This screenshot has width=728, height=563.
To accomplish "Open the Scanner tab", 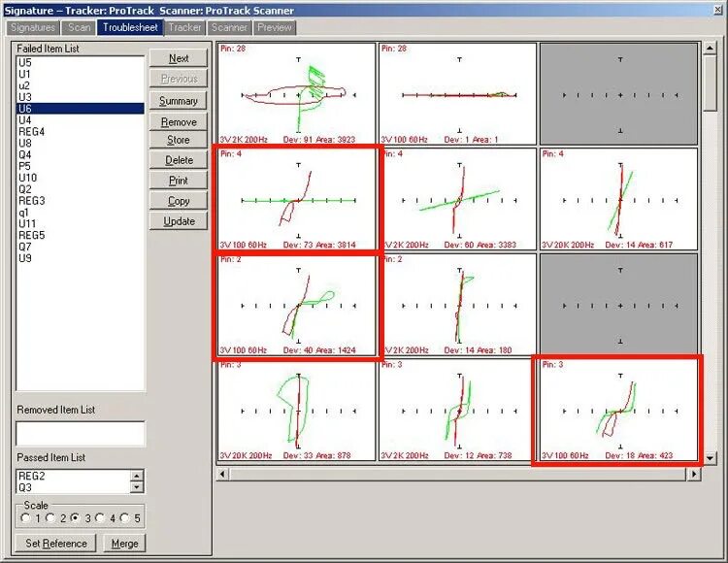I will (229, 27).
